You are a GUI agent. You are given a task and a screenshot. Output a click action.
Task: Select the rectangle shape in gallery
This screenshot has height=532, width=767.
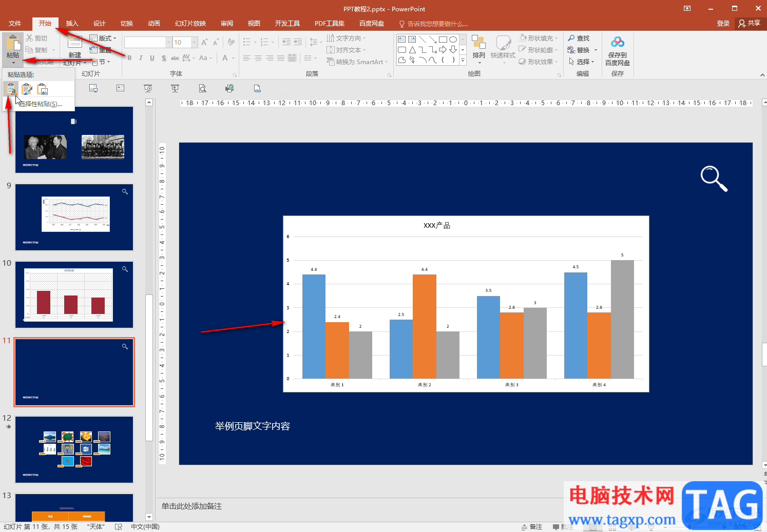tap(443, 39)
